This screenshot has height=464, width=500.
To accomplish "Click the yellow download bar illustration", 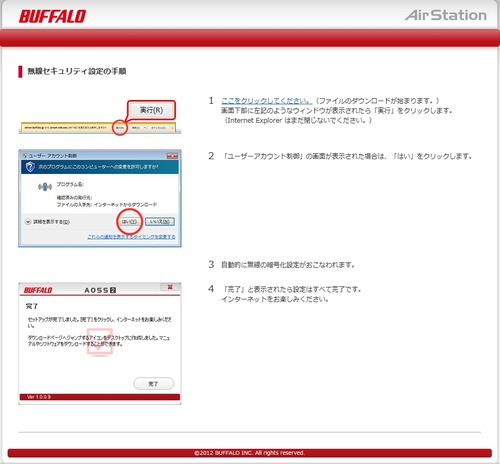I will [x=98, y=128].
